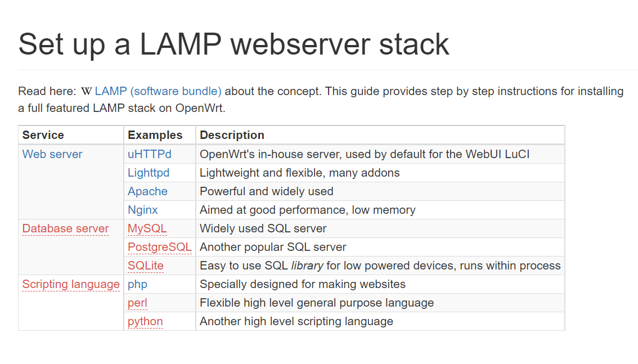
Task: Click the Service column header
Action: coord(71,135)
